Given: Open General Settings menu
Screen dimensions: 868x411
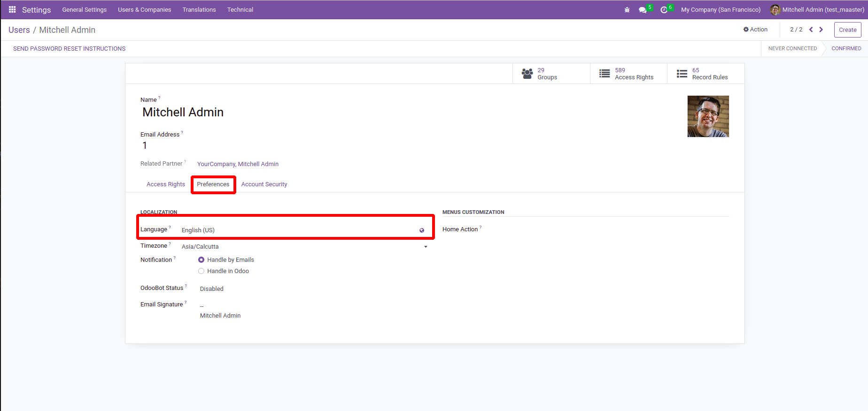Looking at the screenshot, I should click(85, 10).
